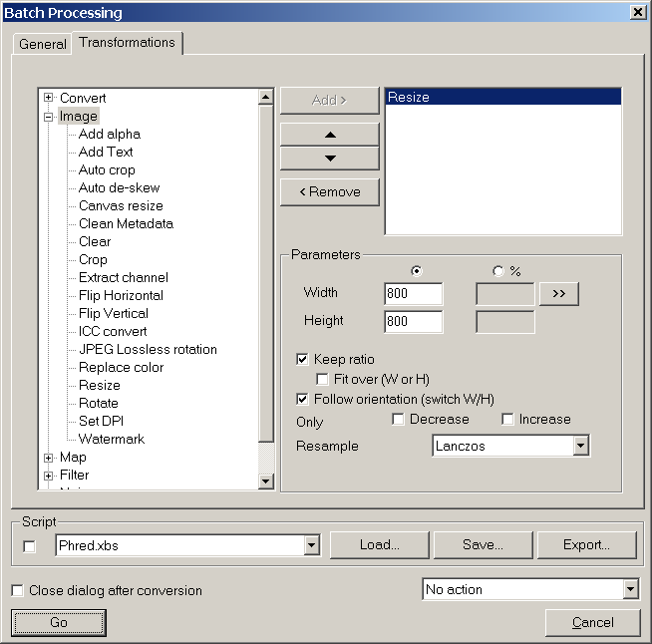Open the Resample method dropdown
This screenshot has width=652, height=644.
pos(580,447)
